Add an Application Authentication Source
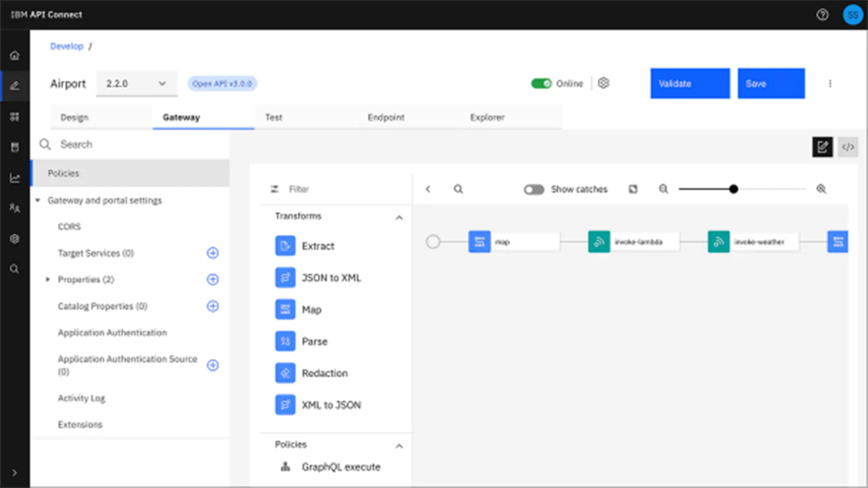This screenshot has height=488, width=868. 212,365
